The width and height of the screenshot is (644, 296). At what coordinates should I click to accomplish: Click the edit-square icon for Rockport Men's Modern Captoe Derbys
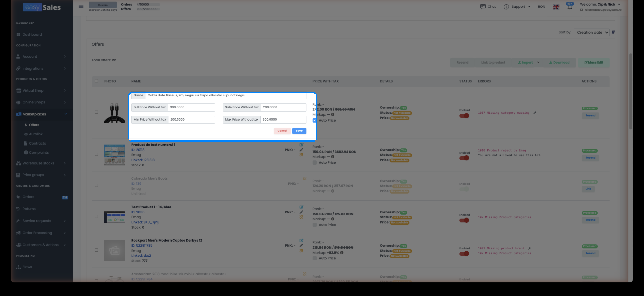301,240
